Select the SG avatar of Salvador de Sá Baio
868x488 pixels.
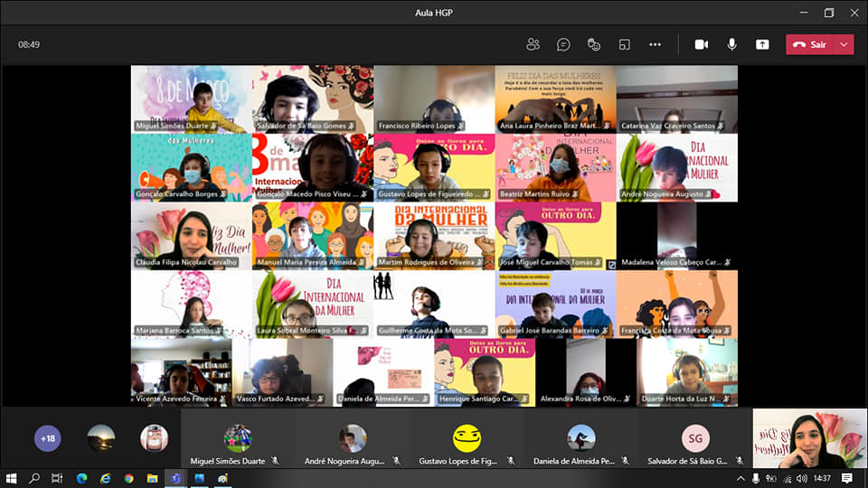[695, 438]
